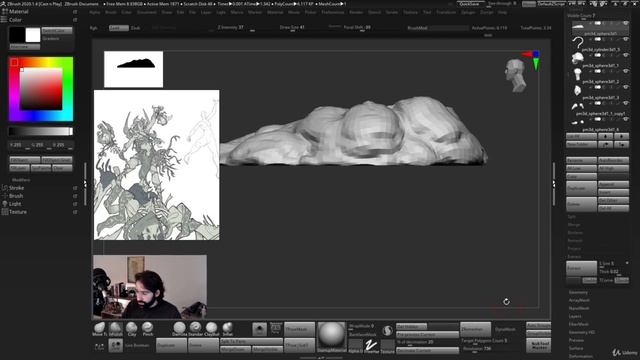Select the hPolish brush

coord(116,328)
